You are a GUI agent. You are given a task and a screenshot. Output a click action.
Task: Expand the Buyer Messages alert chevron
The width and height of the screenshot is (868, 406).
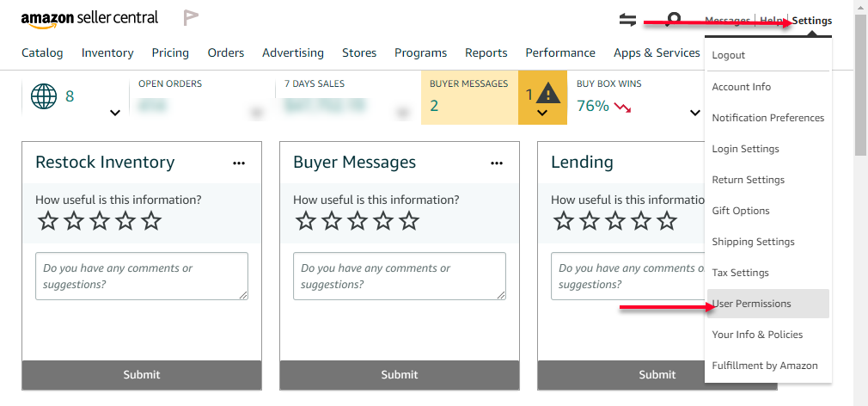(x=542, y=113)
